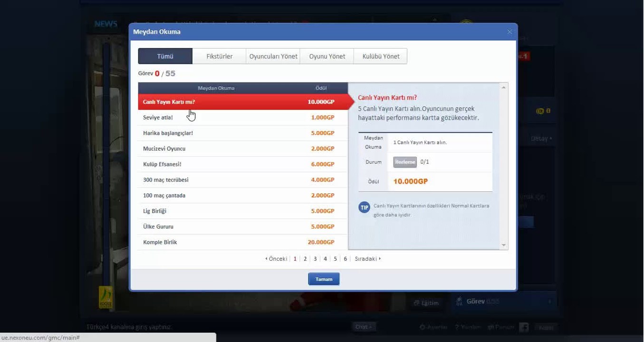Open the Oyuncuları Yönet tab
The image size is (644, 342).
(x=273, y=56)
